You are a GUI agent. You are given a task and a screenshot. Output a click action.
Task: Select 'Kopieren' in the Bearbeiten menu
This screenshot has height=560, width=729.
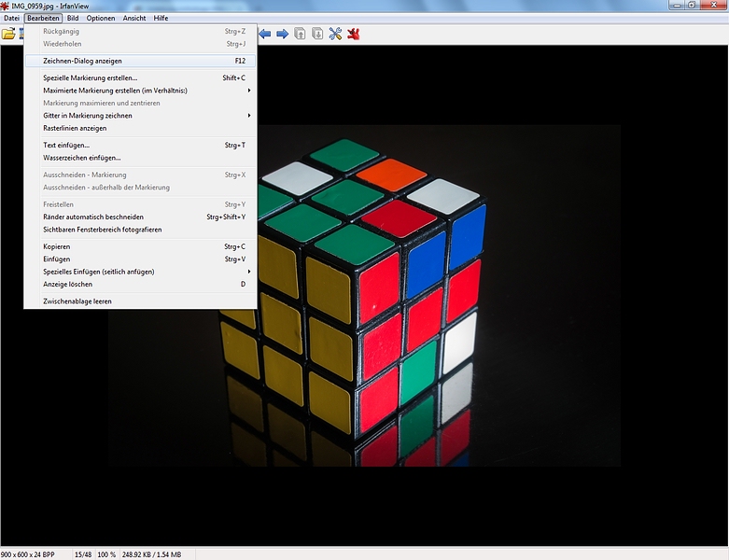[57, 246]
